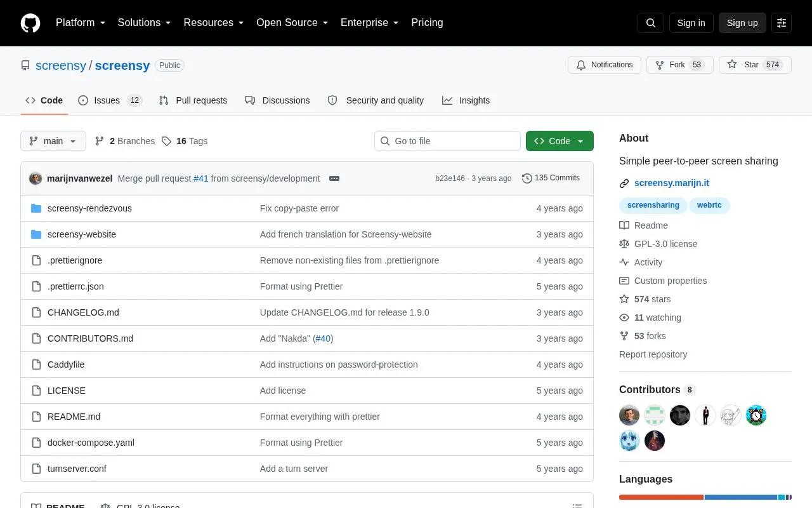Screen dimensions: 812x508
Task: Click the red segment of Languages bar
Action: coord(661,497)
